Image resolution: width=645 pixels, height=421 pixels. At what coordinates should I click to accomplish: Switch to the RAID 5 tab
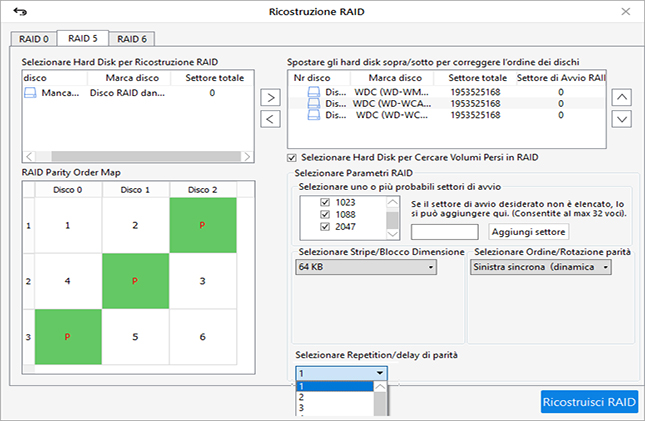pyautogui.click(x=83, y=38)
